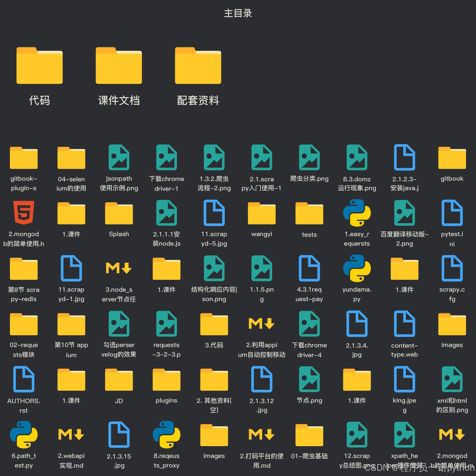Open the 3.node_server markdown file
Viewport: 476px width, 476px height.
pyautogui.click(x=119, y=268)
